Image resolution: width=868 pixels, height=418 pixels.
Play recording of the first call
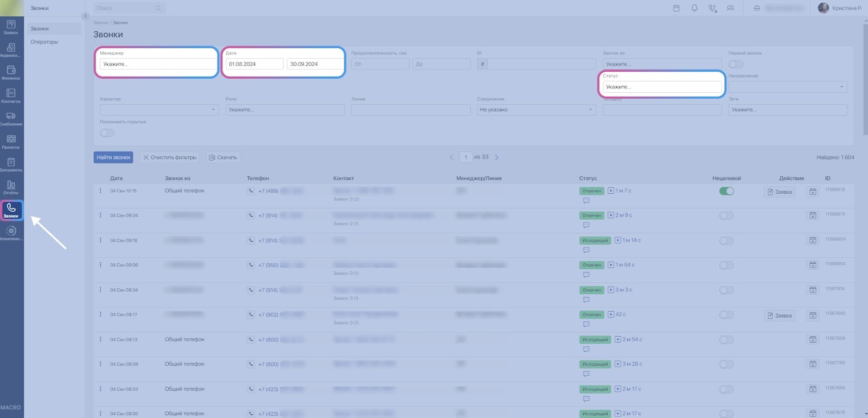pos(611,191)
